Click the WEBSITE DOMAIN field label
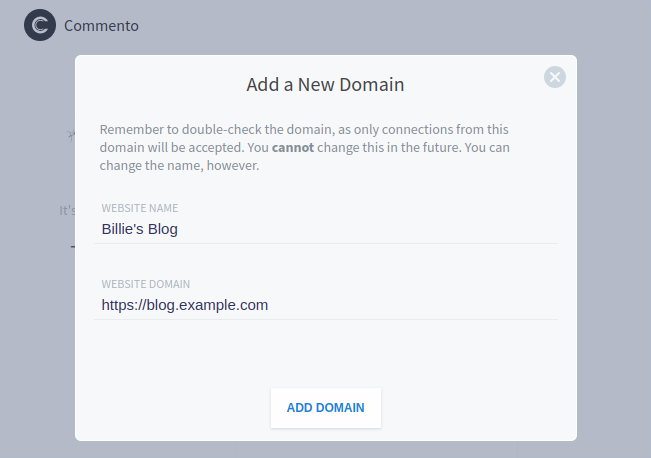 pyautogui.click(x=146, y=284)
